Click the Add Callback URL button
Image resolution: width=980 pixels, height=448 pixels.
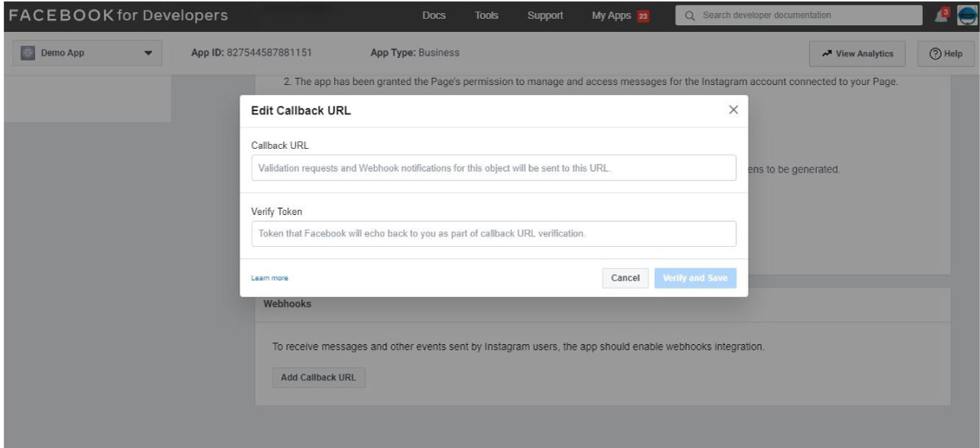tap(318, 378)
